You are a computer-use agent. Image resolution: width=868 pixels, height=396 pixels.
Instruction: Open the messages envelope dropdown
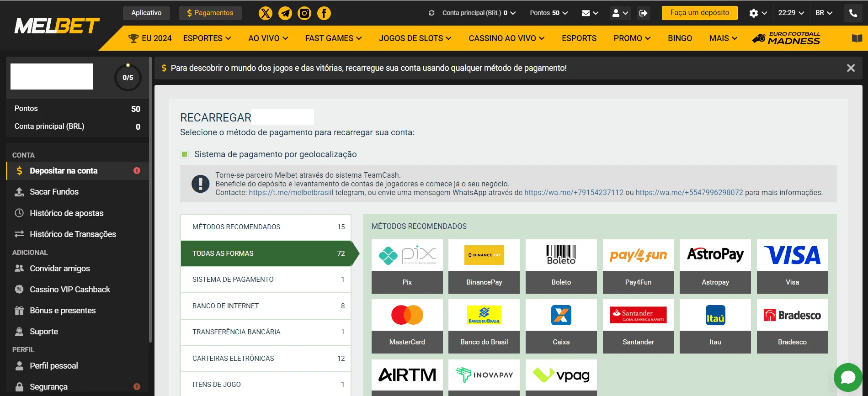[590, 13]
